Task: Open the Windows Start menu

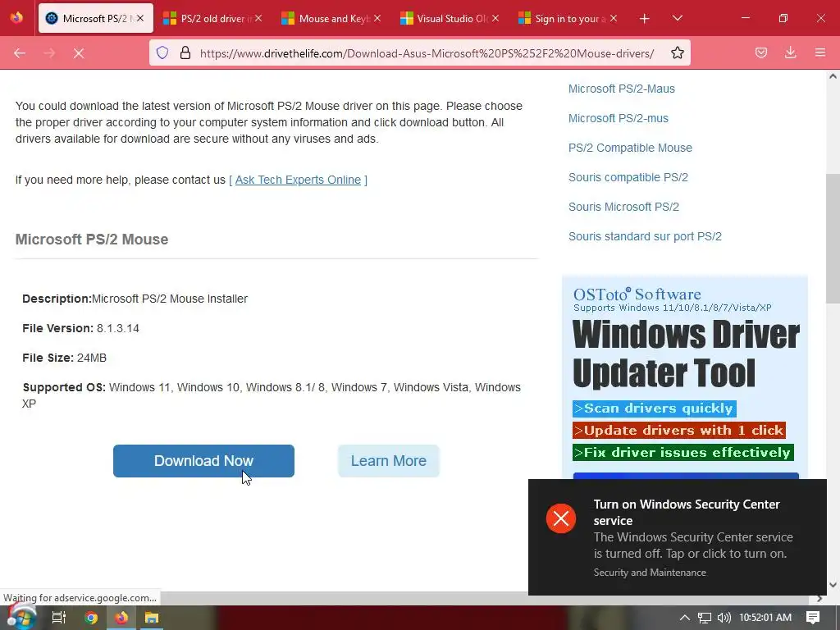Action: [21, 617]
